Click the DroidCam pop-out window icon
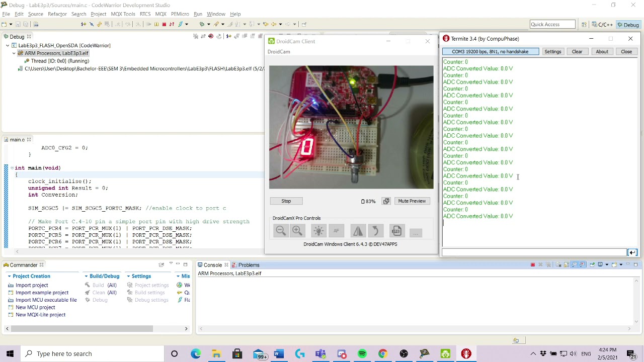 tap(386, 201)
